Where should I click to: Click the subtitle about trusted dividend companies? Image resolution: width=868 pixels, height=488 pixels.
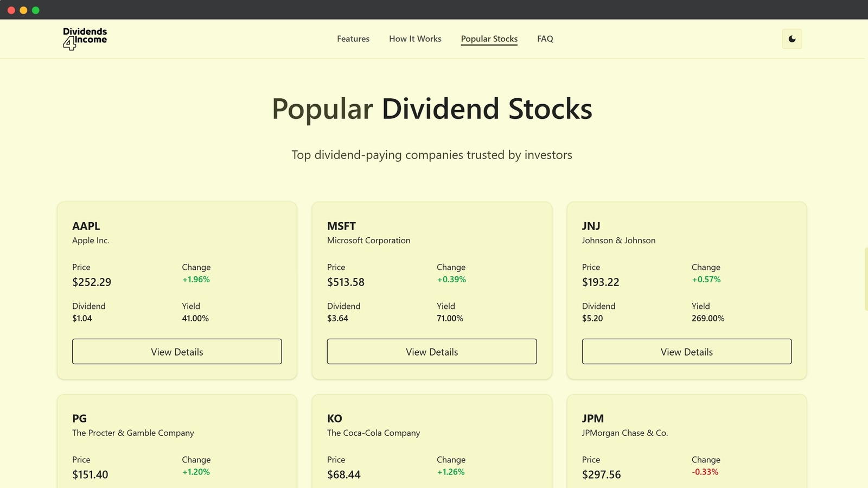[x=432, y=155]
